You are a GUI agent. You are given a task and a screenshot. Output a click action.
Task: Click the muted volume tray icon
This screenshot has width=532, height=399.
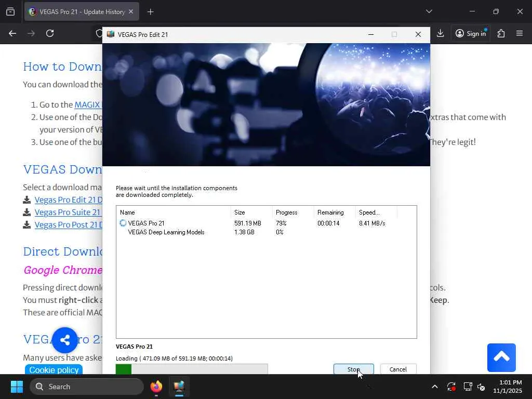pos(481,387)
